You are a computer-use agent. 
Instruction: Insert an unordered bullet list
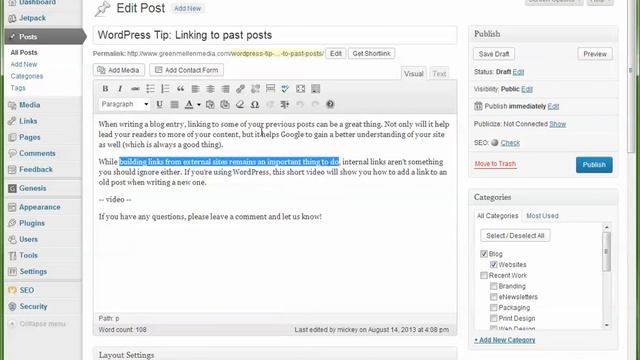tap(150, 89)
